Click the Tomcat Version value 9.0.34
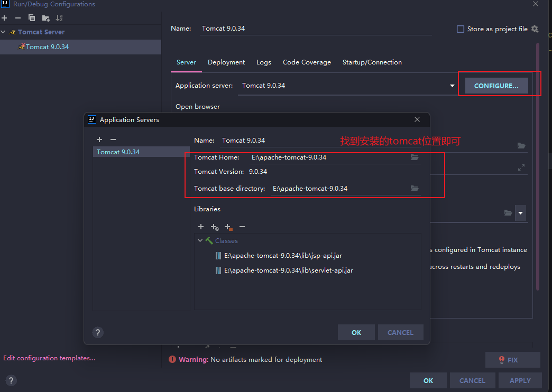 pyautogui.click(x=258, y=172)
